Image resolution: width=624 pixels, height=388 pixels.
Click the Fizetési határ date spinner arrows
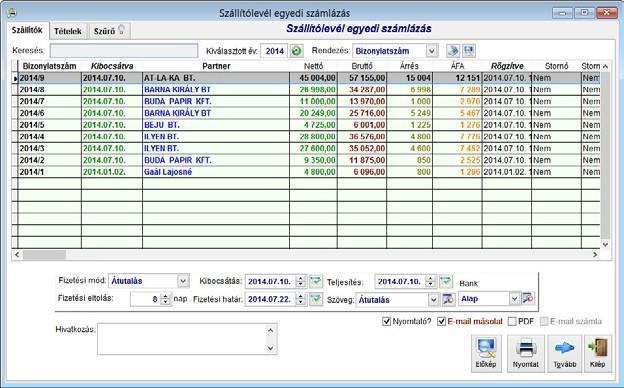point(301,299)
